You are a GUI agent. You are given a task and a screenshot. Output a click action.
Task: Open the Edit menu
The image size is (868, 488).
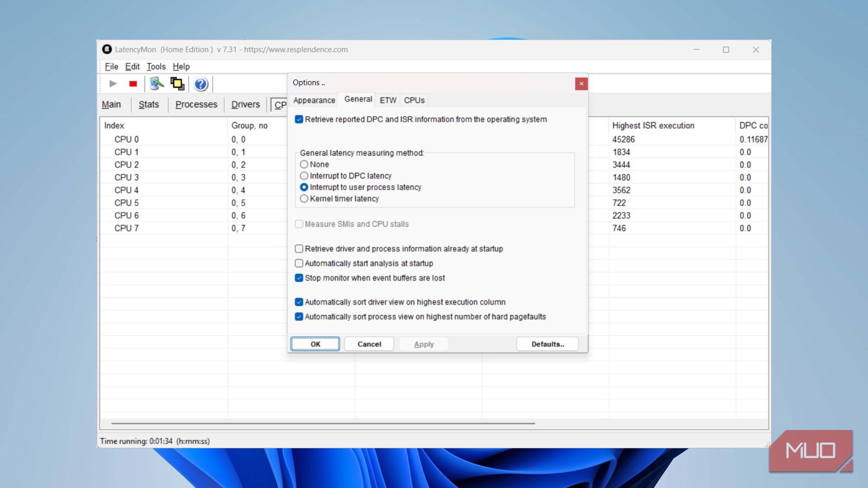click(x=132, y=66)
